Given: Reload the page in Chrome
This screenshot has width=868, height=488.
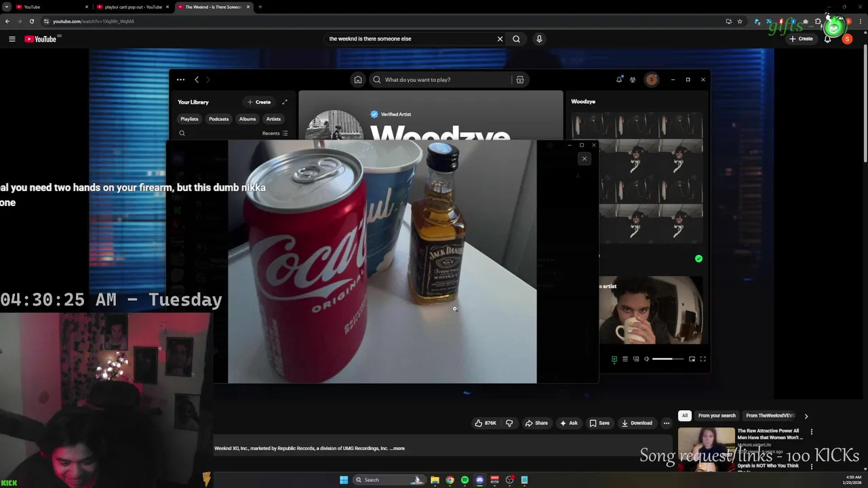Looking at the screenshot, I should [x=31, y=21].
